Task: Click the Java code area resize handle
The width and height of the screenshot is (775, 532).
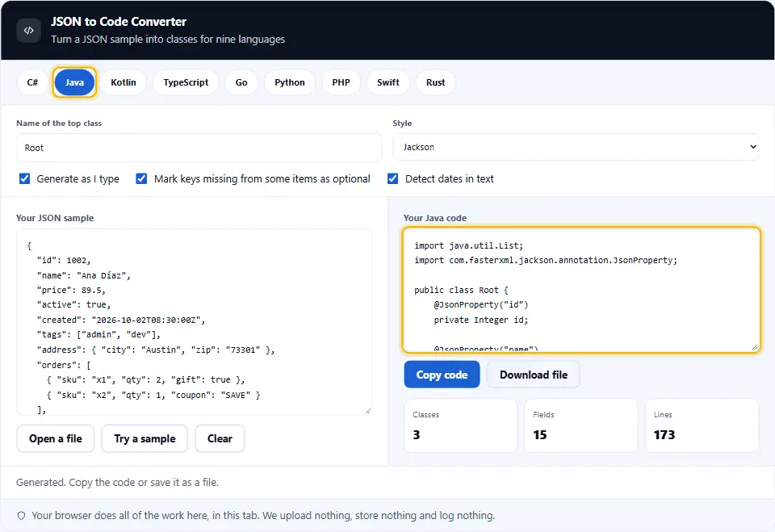Action: [x=755, y=347]
